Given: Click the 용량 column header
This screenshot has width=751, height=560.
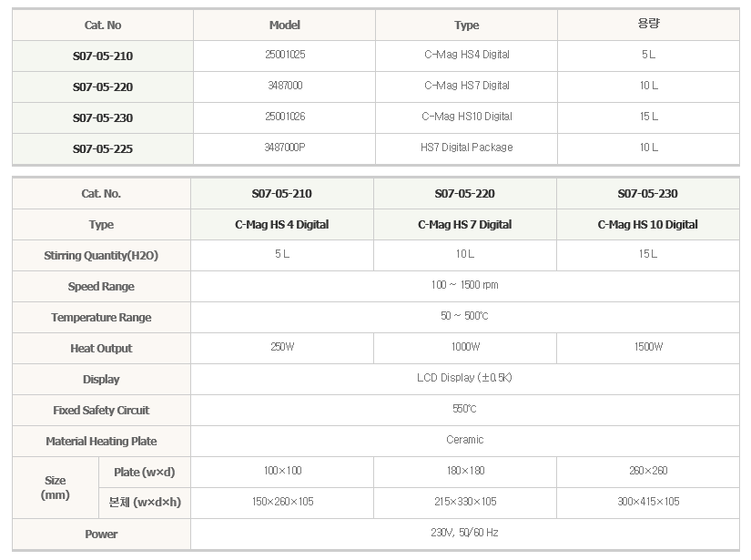Looking at the screenshot, I should click(x=647, y=25).
